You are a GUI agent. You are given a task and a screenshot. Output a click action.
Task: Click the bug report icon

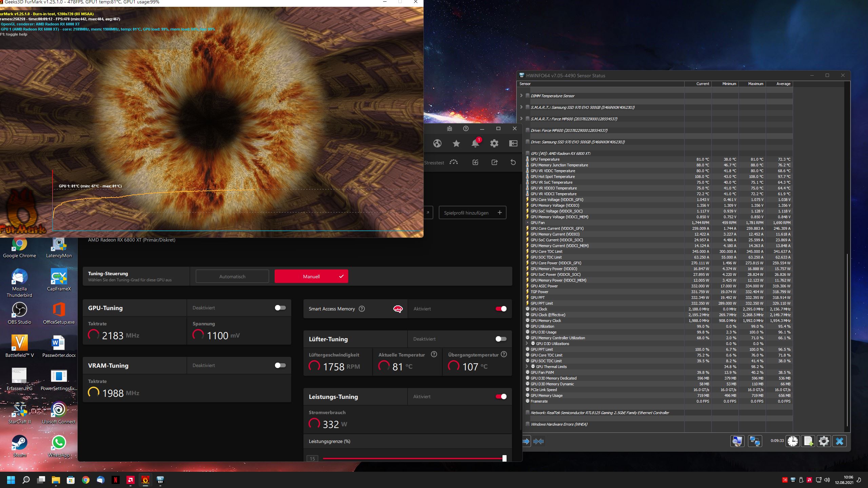pos(449,129)
